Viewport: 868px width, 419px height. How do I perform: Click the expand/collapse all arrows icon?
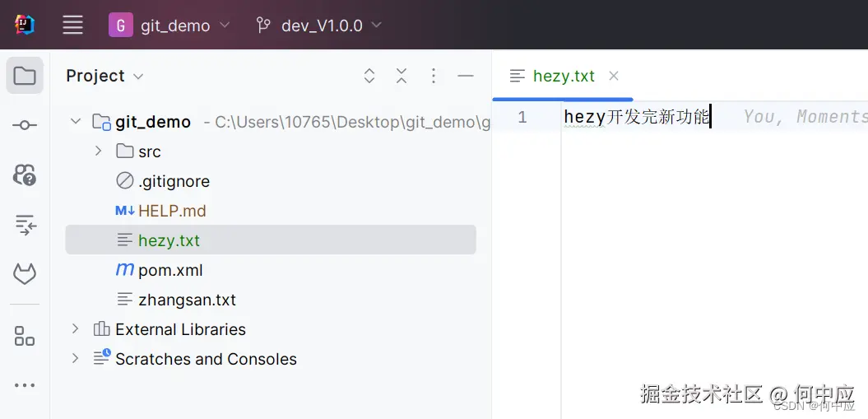(369, 76)
